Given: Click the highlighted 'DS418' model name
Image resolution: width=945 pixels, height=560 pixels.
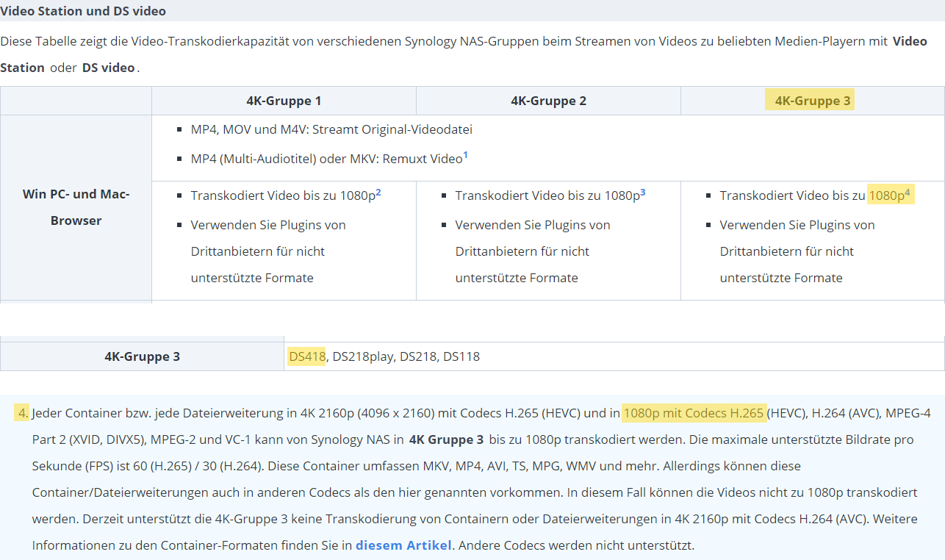Looking at the screenshot, I should [x=307, y=356].
